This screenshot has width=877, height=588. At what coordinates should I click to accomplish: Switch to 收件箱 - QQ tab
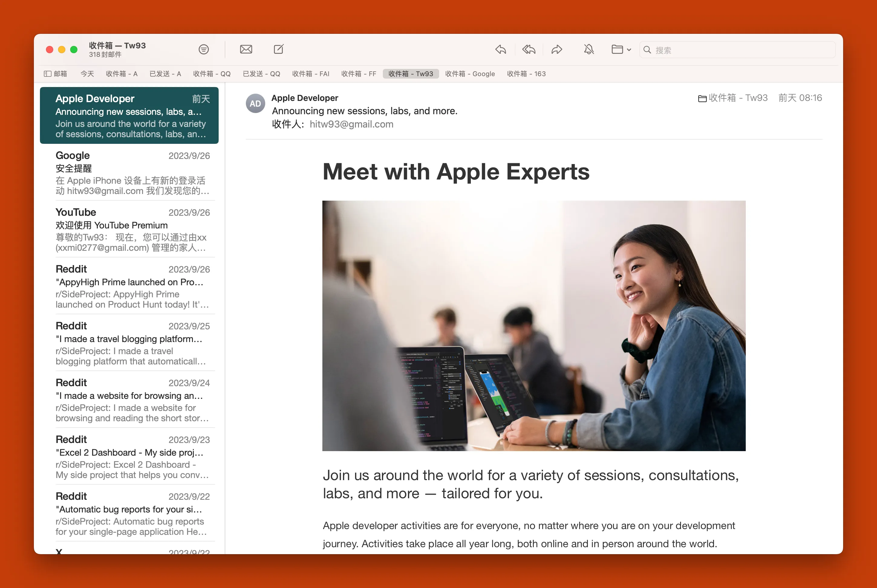point(212,74)
